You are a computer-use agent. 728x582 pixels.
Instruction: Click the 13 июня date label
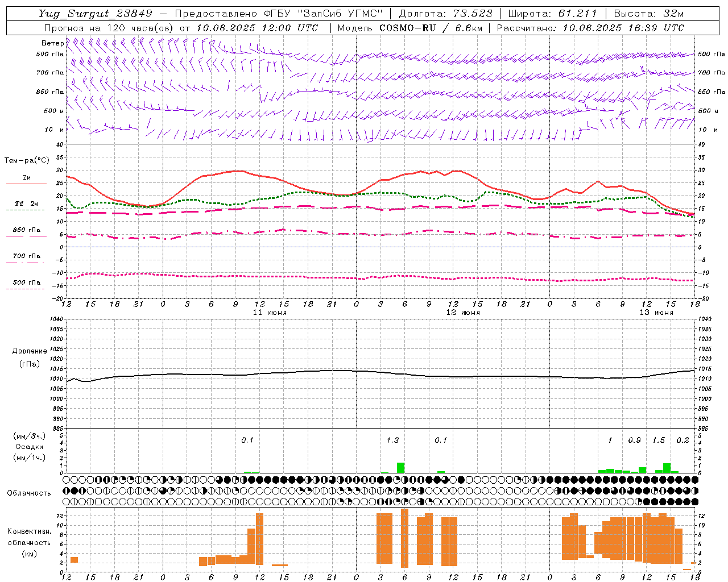click(656, 313)
